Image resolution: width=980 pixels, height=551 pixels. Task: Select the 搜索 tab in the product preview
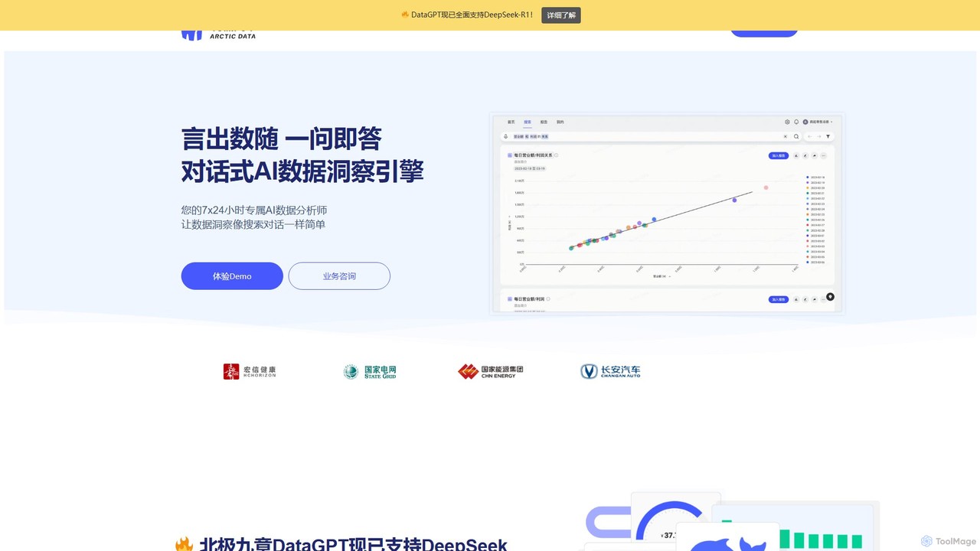[528, 122]
